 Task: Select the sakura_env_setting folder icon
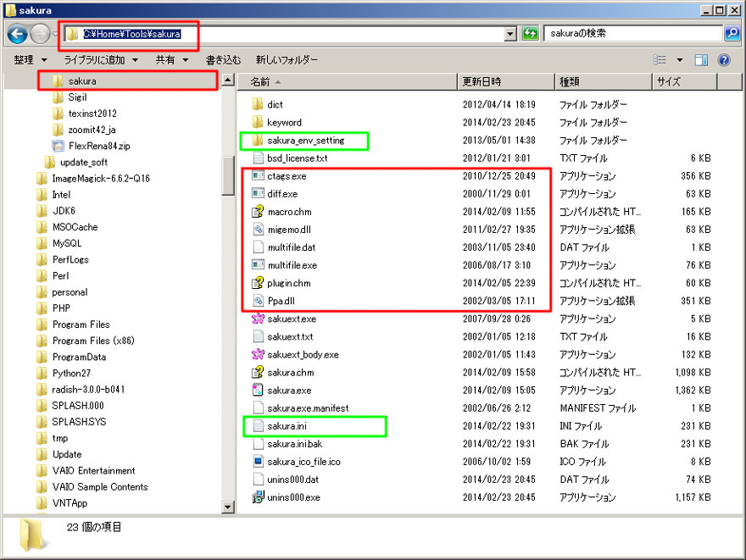tap(258, 140)
